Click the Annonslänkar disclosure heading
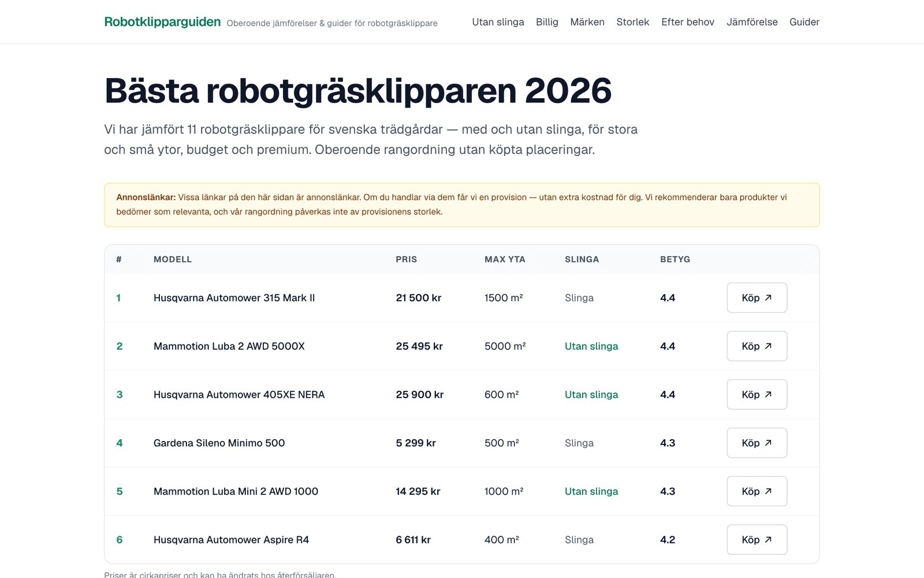The image size is (924, 578). [x=146, y=197]
